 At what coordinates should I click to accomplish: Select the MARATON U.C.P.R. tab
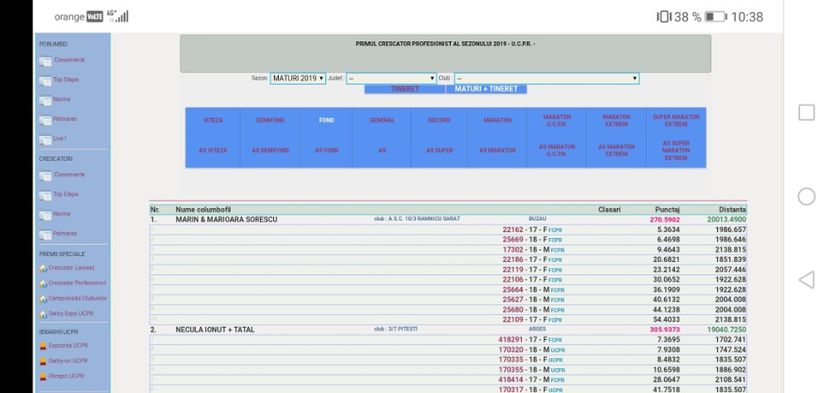pos(556,120)
